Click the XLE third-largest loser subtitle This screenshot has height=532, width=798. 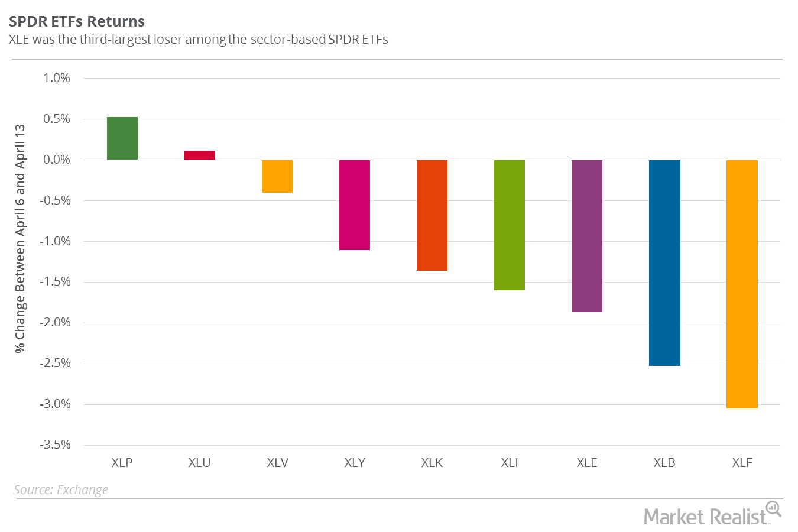tap(199, 40)
